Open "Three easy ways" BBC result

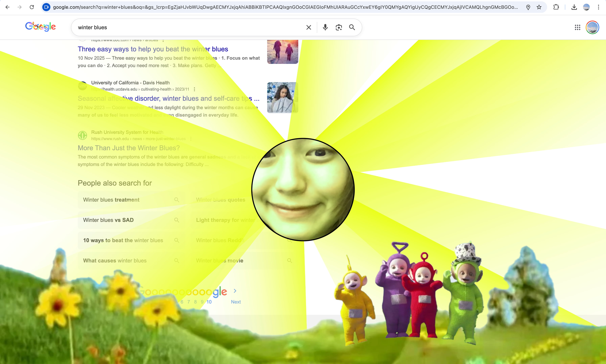pyautogui.click(x=153, y=49)
